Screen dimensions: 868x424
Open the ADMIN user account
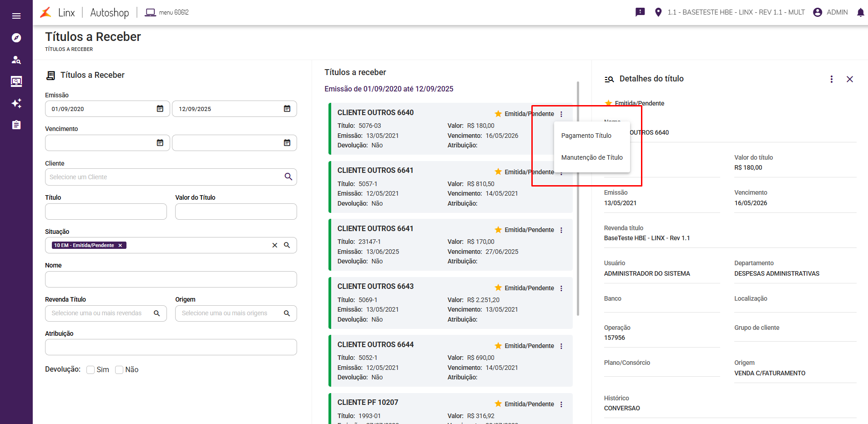[x=831, y=12]
